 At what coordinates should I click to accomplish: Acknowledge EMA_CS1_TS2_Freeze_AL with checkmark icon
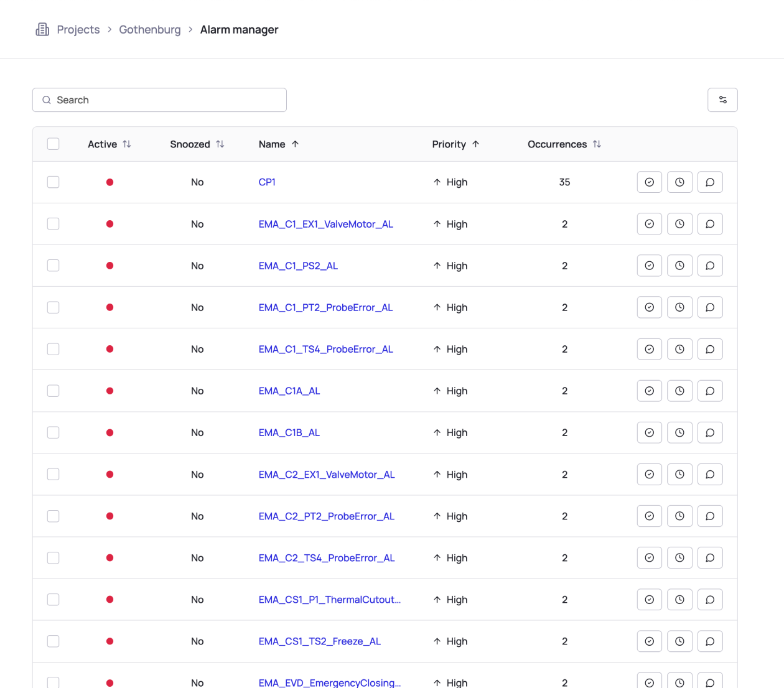pos(649,641)
